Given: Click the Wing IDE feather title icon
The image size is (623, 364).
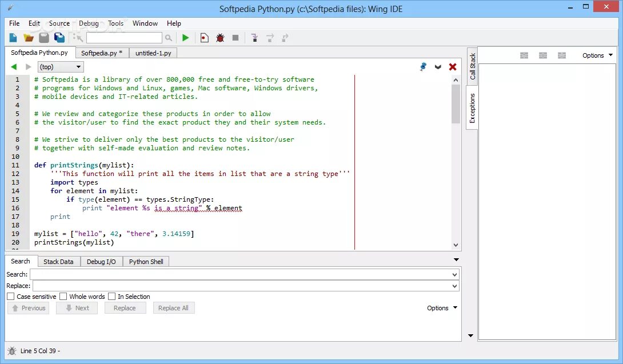Looking at the screenshot, I should (x=11, y=7).
